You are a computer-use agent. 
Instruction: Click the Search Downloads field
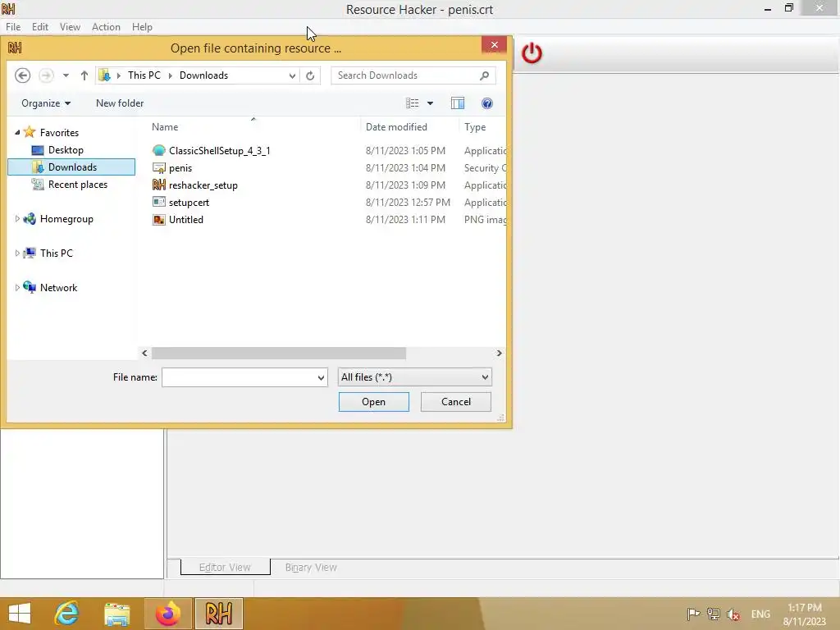click(x=405, y=75)
